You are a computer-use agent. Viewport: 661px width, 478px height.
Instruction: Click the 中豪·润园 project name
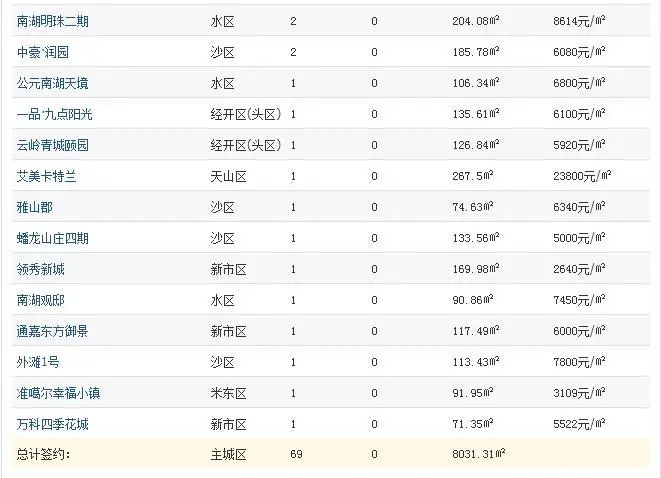43,51
